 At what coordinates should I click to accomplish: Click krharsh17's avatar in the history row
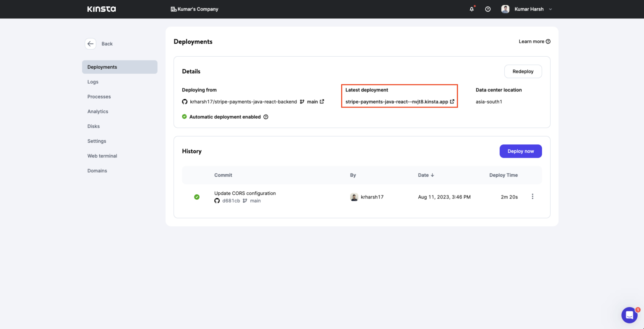click(354, 197)
